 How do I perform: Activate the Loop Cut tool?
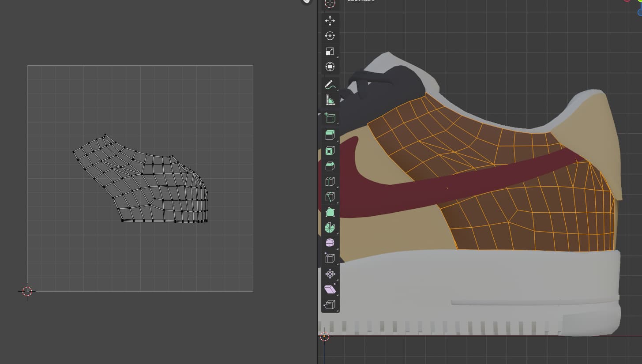coord(330,182)
